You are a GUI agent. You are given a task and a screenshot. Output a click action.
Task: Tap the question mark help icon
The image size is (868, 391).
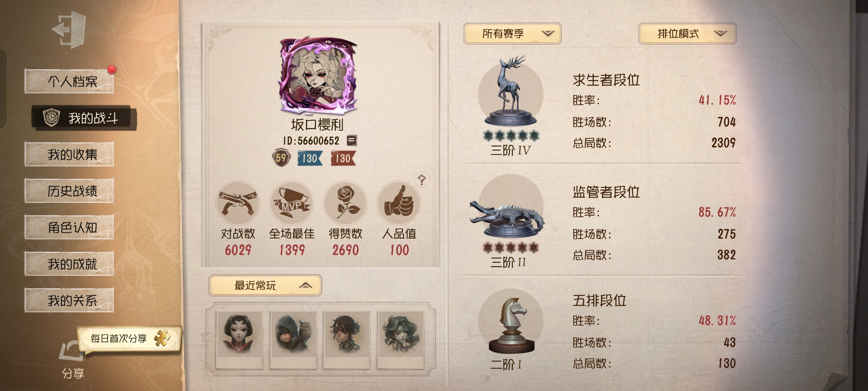422,179
